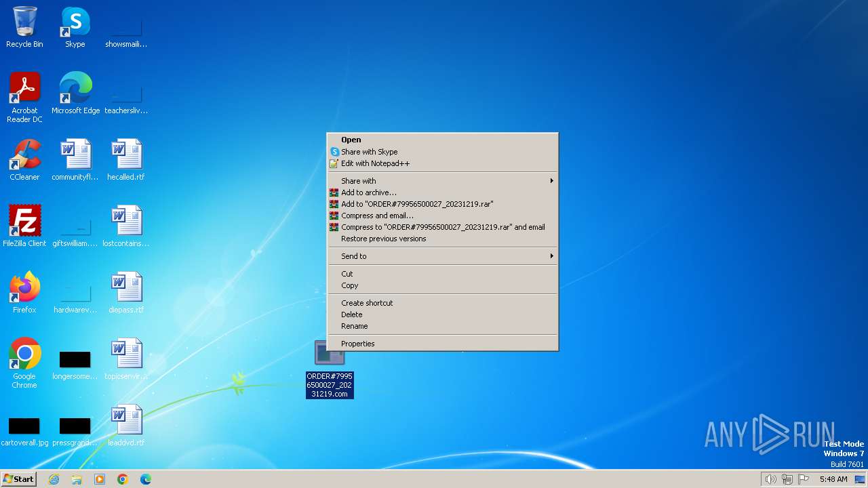Choose Delete in the context menu
Image resolution: width=868 pixels, height=488 pixels.
click(443, 314)
